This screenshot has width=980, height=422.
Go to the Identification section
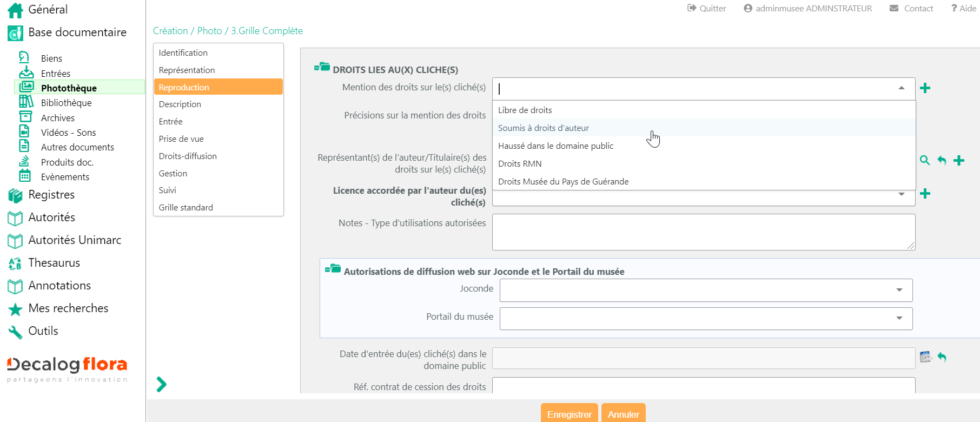click(x=183, y=52)
